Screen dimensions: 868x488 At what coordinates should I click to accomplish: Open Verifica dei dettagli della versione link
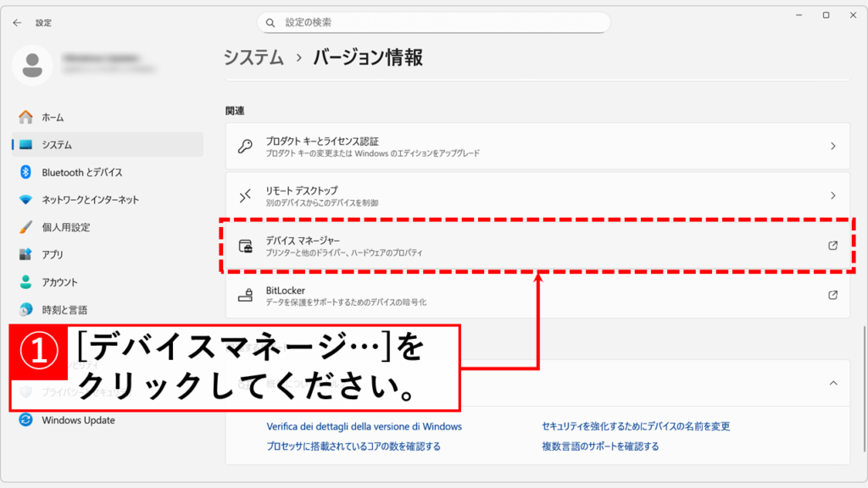point(364,426)
